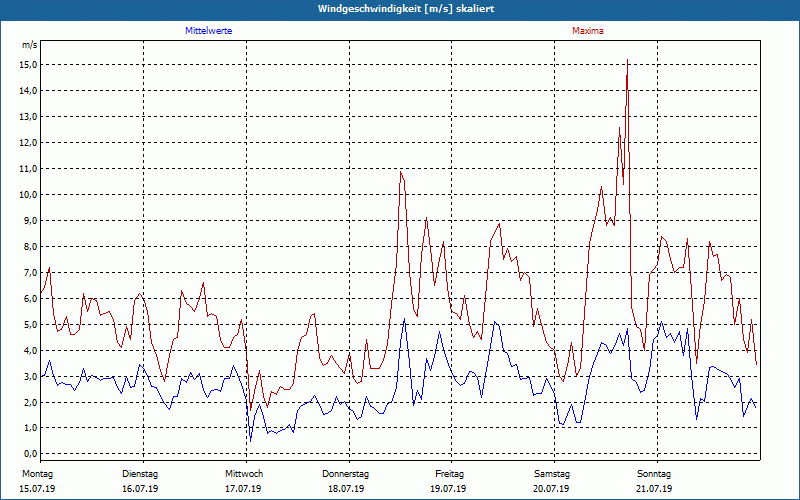
Task: Click the date 21.07.19
Action: point(654,489)
